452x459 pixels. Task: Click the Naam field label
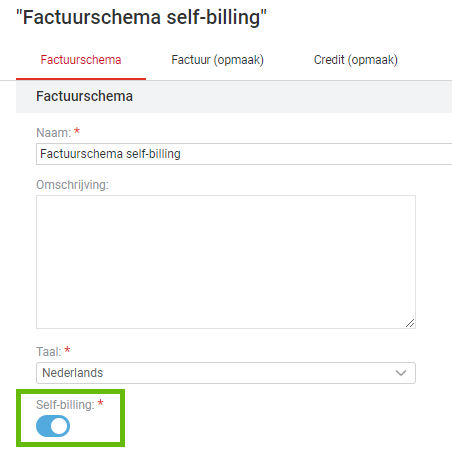tap(54, 133)
